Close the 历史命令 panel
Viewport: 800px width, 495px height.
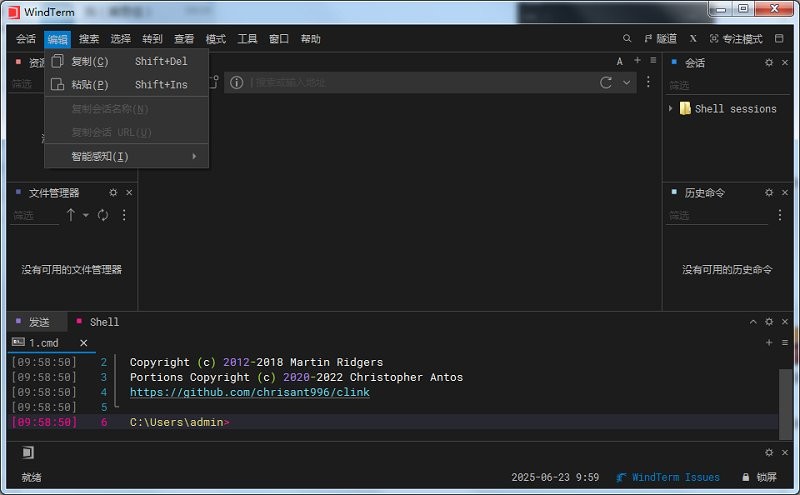coord(785,192)
